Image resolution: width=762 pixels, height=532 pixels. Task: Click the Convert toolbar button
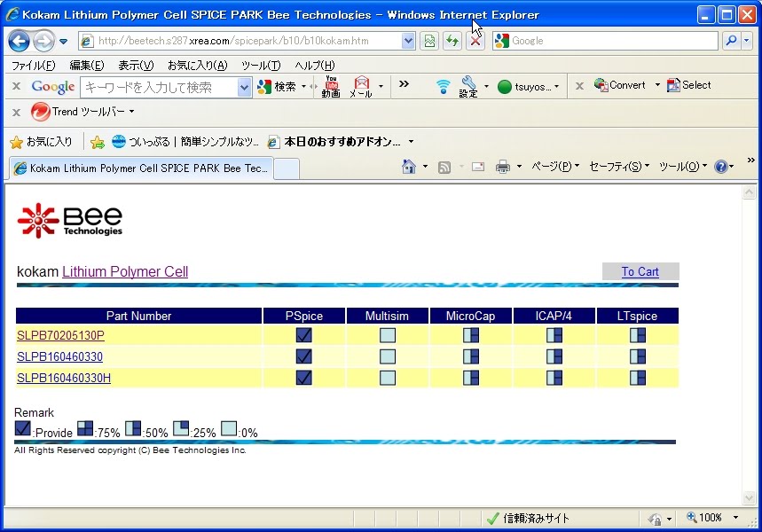pos(620,85)
